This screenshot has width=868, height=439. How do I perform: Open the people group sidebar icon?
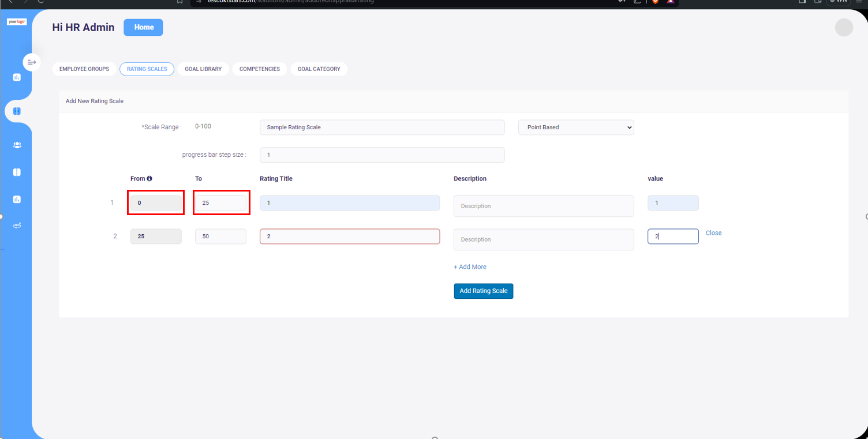[17, 145]
